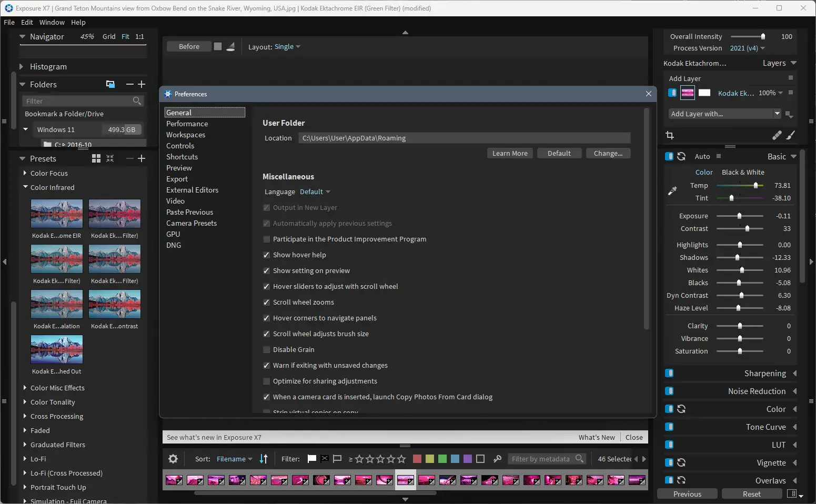The width and height of the screenshot is (816, 504).
Task: Select the Brush tool in the Layers panel
Action: [x=790, y=135]
